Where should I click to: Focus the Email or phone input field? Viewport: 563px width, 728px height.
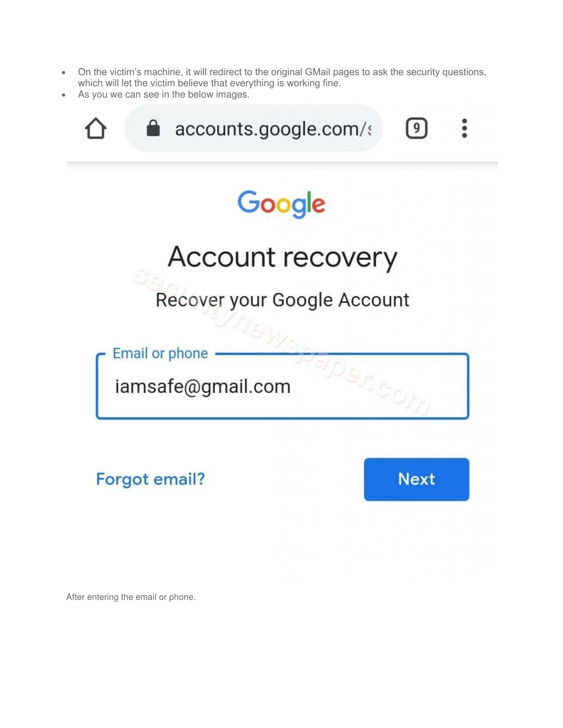pyautogui.click(x=283, y=386)
